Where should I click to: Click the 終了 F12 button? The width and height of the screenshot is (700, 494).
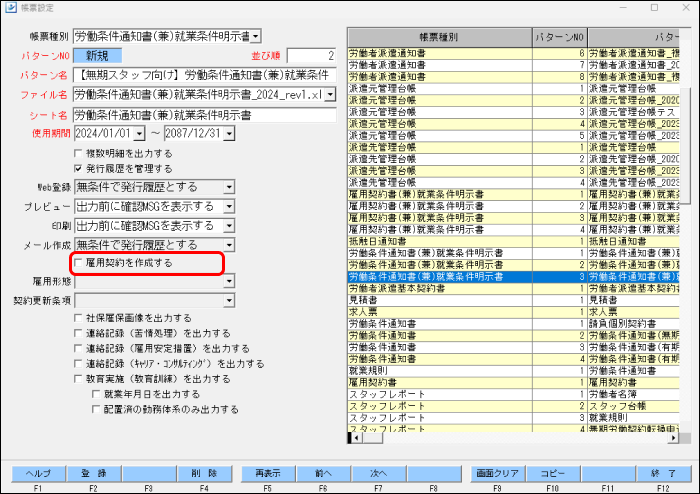pos(664,474)
